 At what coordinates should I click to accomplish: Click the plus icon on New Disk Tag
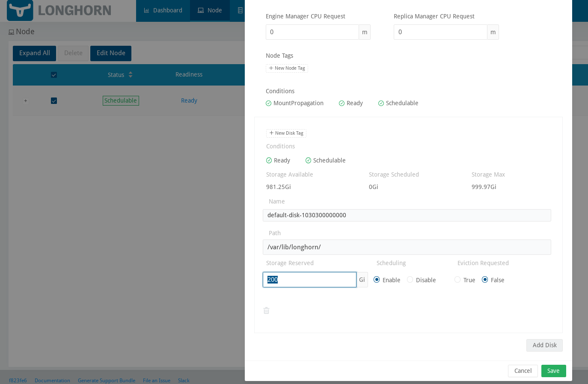[272, 133]
